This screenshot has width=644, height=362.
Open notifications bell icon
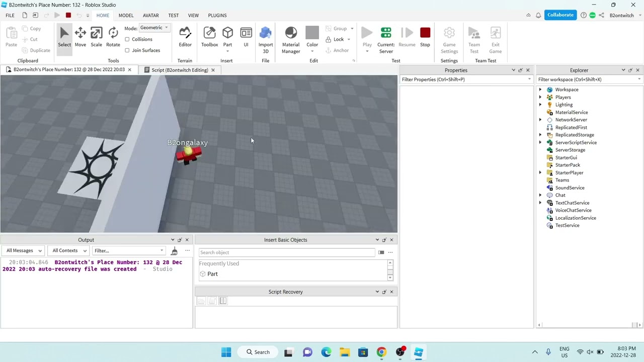coord(538,15)
